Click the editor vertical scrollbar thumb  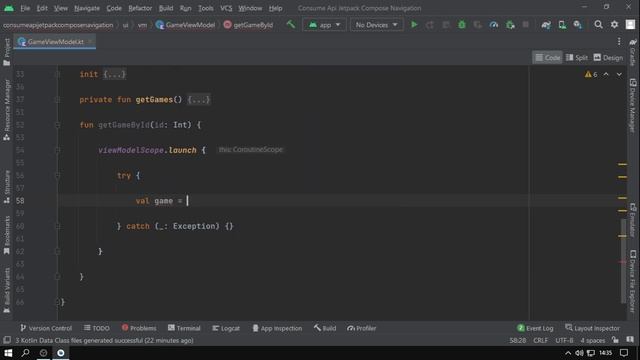click(x=623, y=261)
